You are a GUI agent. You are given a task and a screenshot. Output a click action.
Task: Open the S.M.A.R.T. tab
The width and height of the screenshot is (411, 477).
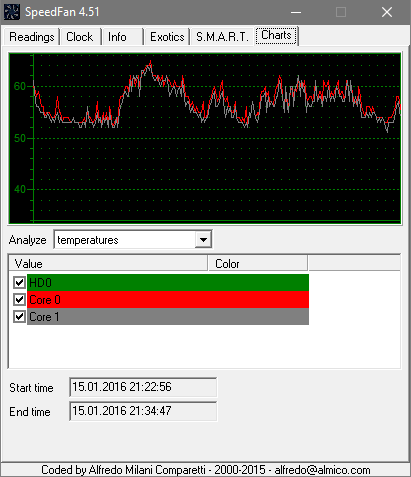[222, 37]
